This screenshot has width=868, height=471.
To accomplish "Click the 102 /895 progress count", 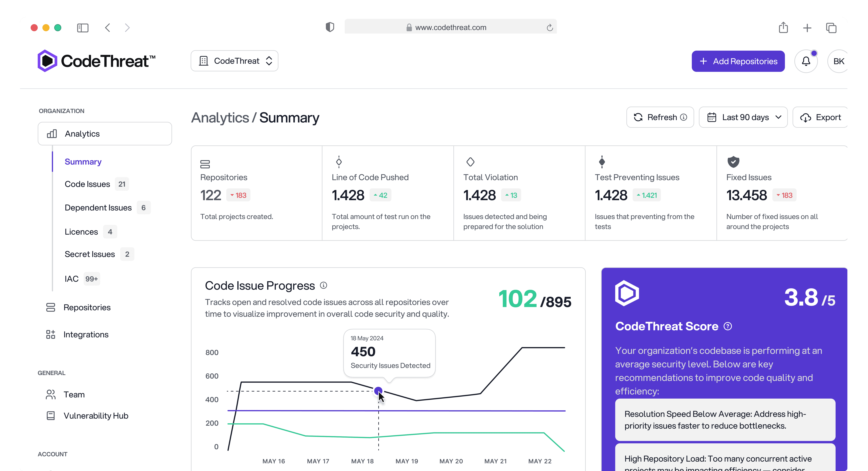I will (x=535, y=299).
